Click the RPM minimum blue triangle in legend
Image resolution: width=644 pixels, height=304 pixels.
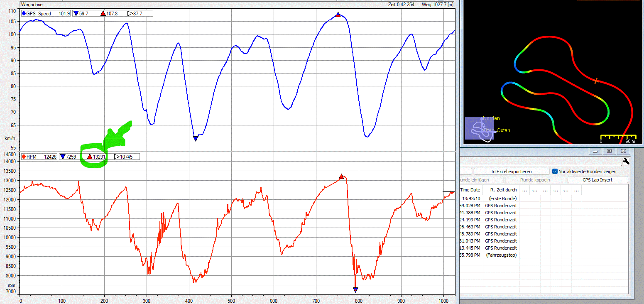pyautogui.click(x=63, y=157)
